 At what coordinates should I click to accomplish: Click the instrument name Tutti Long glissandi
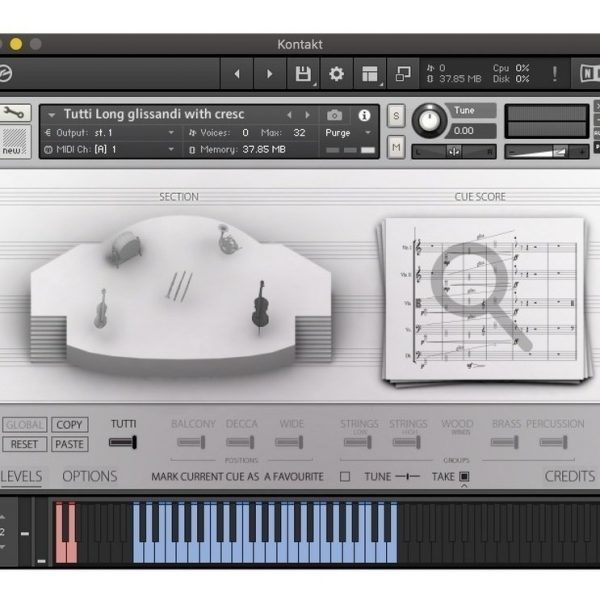point(154,114)
